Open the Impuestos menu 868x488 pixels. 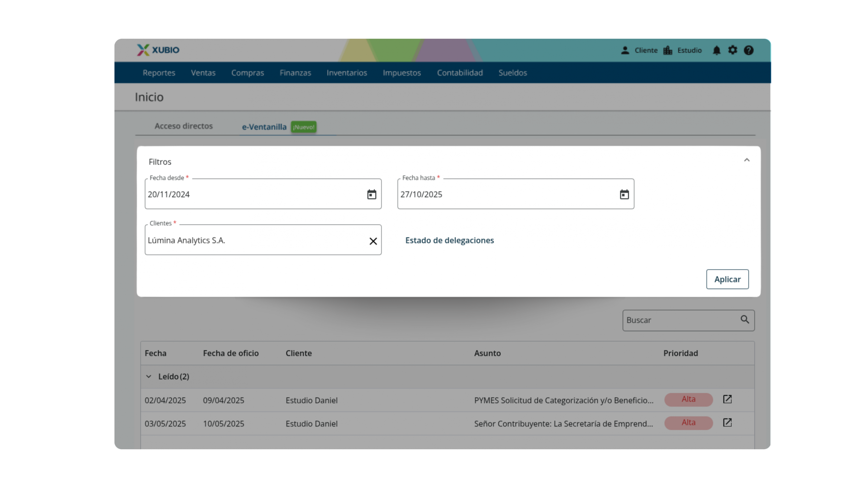click(x=401, y=73)
